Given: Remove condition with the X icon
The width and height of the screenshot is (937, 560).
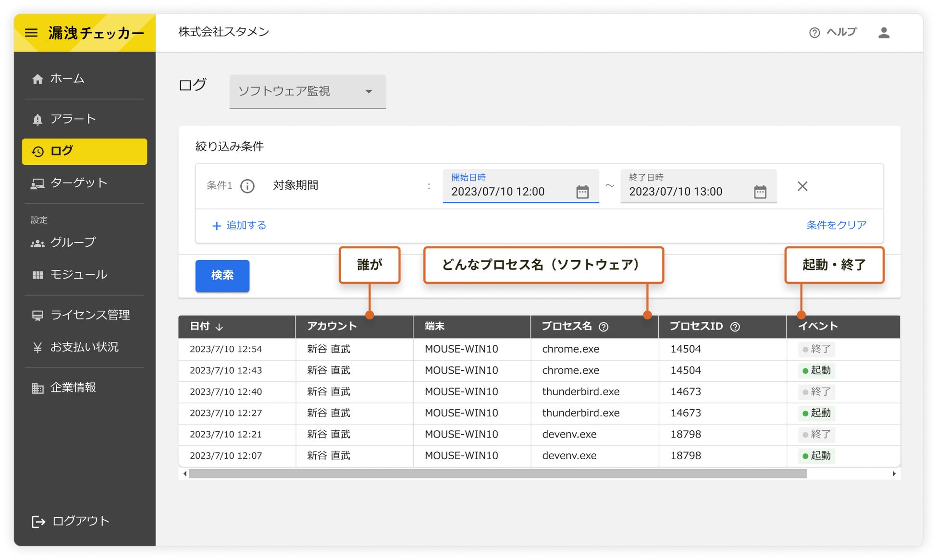Looking at the screenshot, I should [802, 186].
